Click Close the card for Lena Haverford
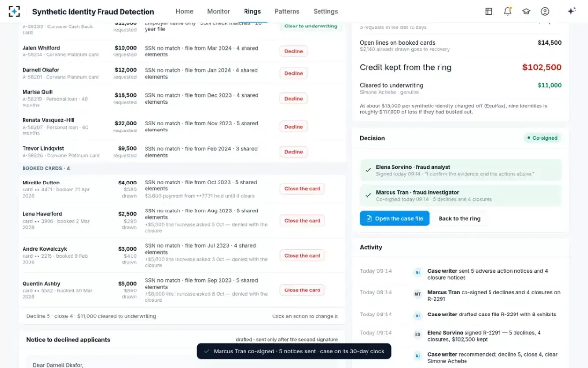 click(302, 221)
